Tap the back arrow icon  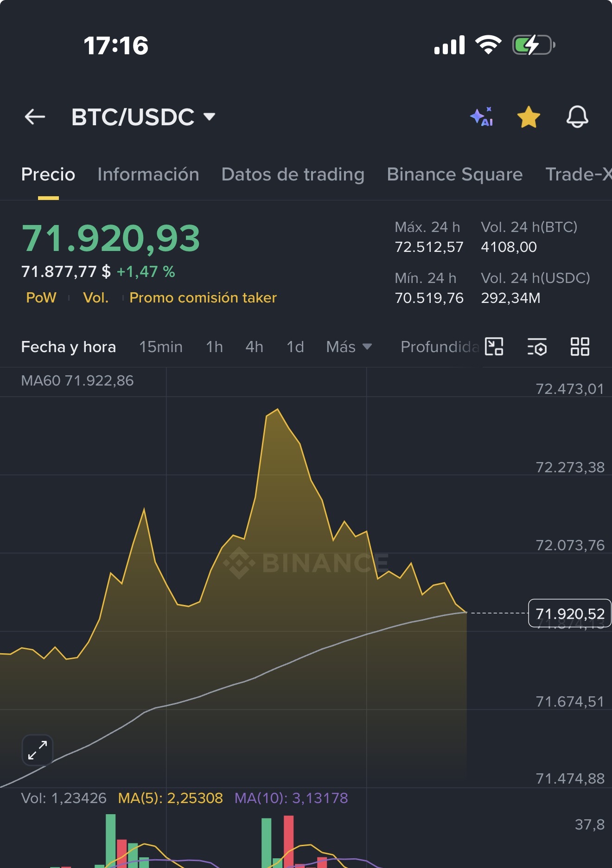tap(35, 117)
